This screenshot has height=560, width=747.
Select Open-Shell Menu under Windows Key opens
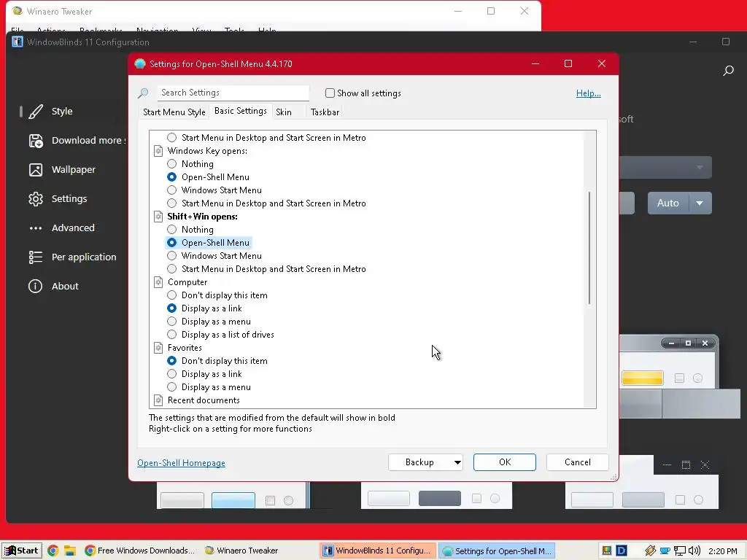172,177
